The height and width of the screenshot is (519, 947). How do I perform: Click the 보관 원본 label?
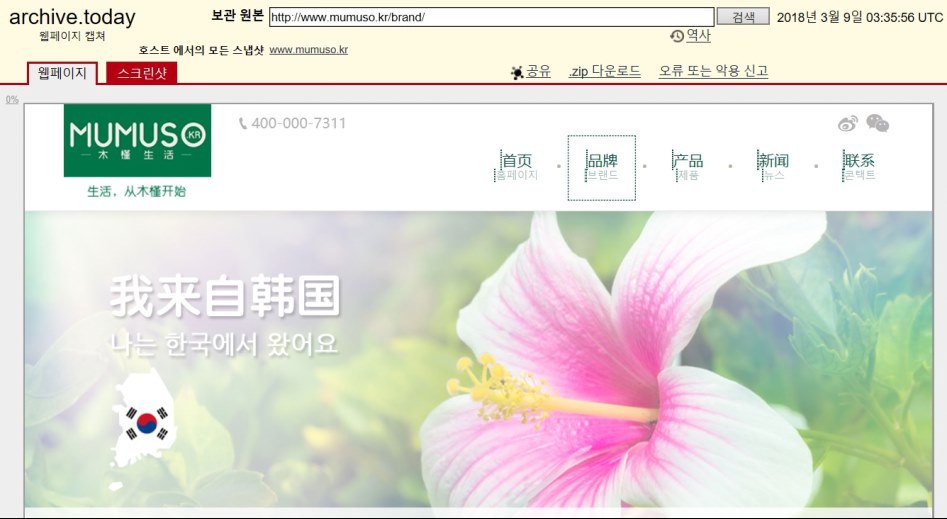coord(237,16)
